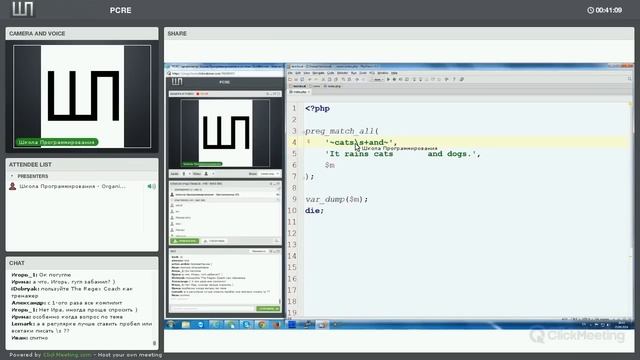Click Lemark's message in chat panel

point(82,327)
